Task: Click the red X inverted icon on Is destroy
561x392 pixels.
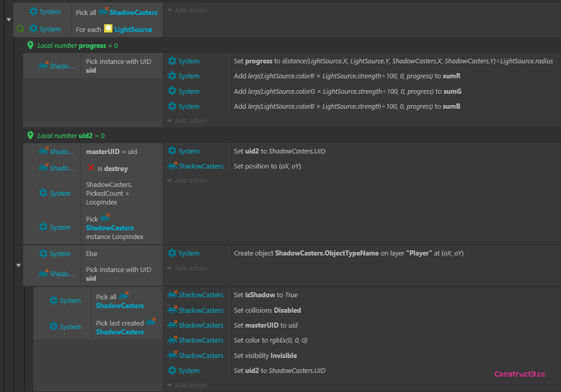Action: [91, 168]
